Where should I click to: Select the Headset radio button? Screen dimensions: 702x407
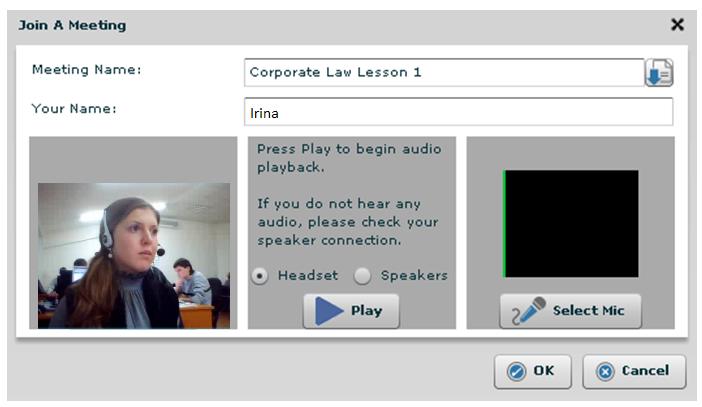pos(260,275)
